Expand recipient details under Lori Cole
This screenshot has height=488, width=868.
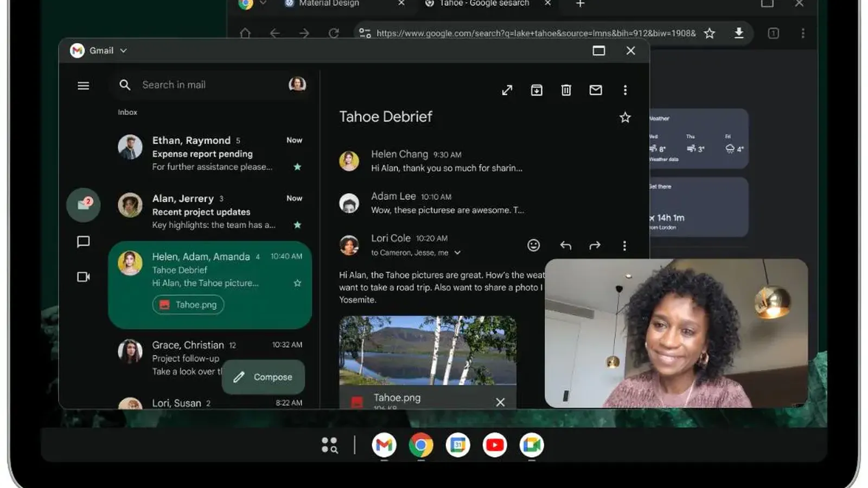(x=457, y=253)
